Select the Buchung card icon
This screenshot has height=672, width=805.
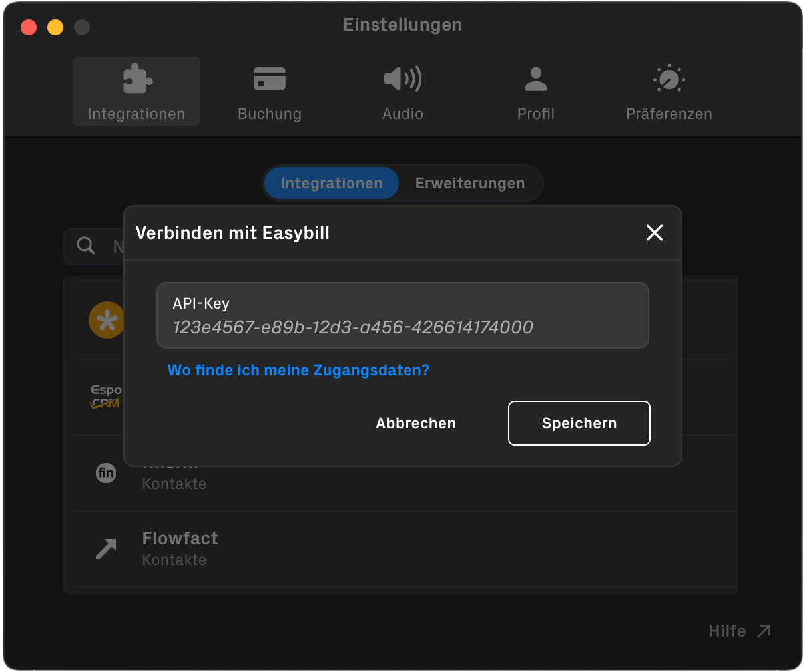tap(269, 78)
